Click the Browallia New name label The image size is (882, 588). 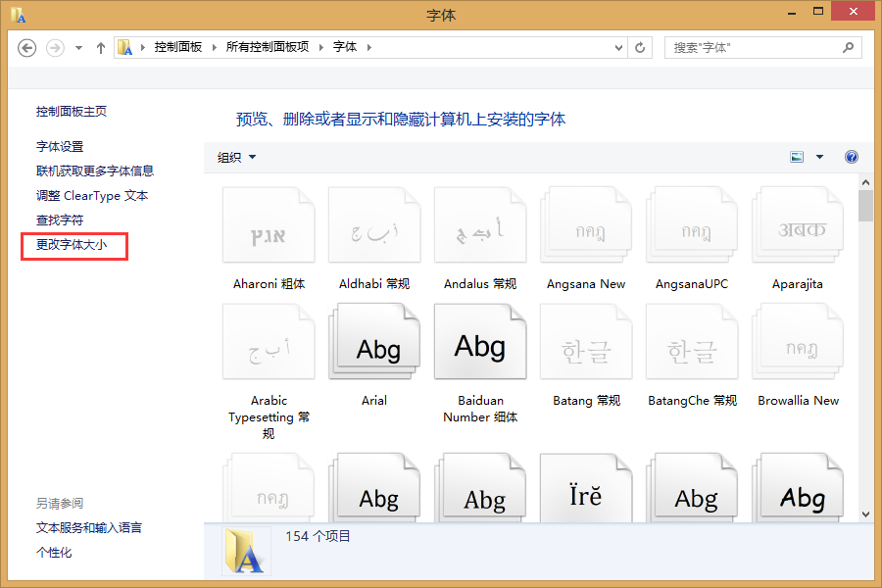pyautogui.click(x=798, y=401)
